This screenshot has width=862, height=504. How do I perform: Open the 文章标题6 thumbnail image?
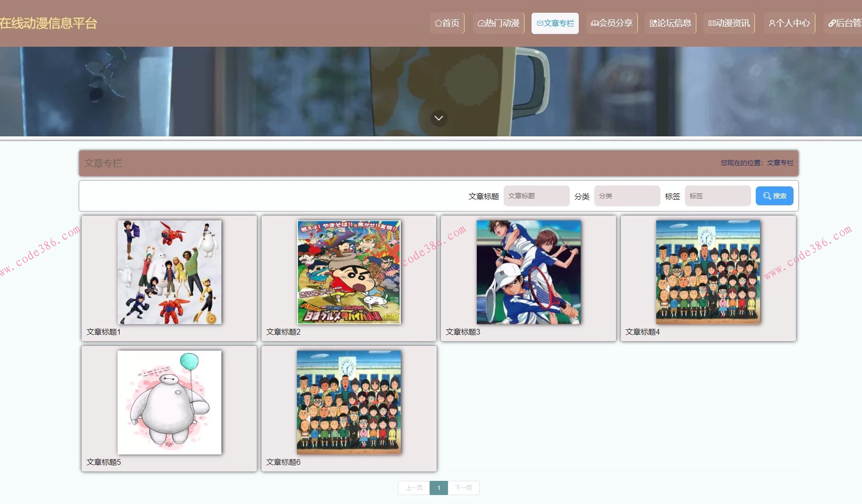click(x=349, y=403)
